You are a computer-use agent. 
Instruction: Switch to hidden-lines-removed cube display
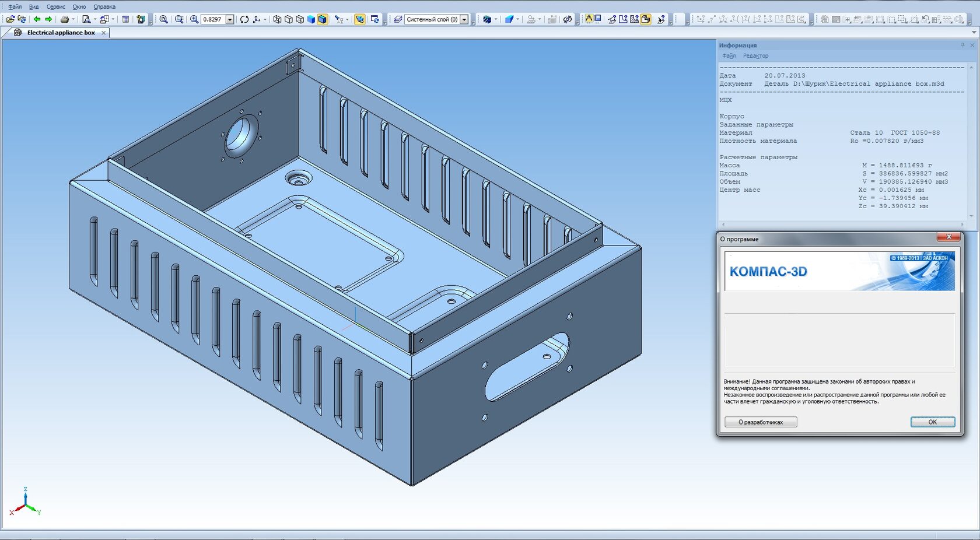[x=288, y=19]
